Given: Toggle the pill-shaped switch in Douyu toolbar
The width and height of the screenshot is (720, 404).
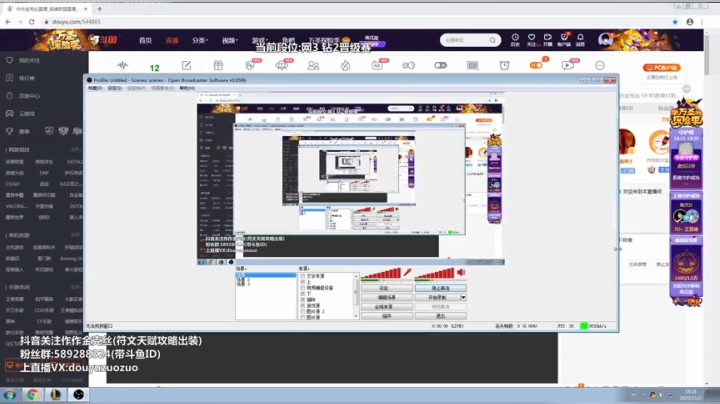Looking at the screenshot, I should click(x=440, y=65).
